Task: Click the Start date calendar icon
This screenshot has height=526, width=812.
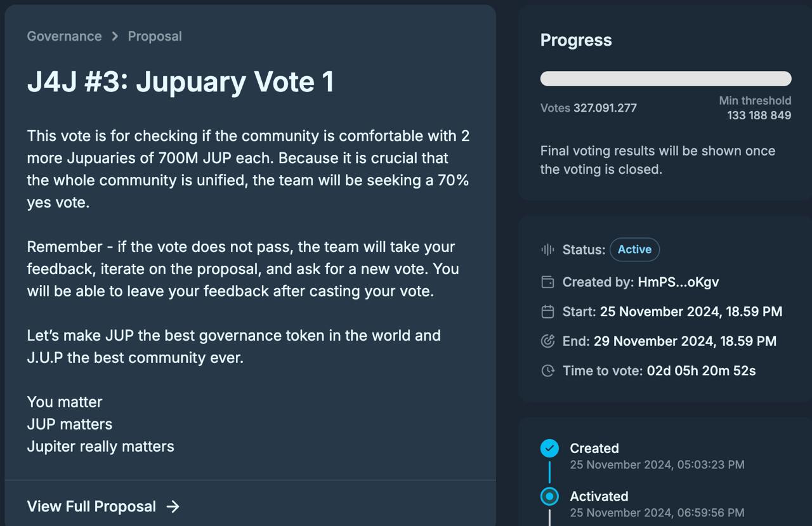Action: click(547, 312)
